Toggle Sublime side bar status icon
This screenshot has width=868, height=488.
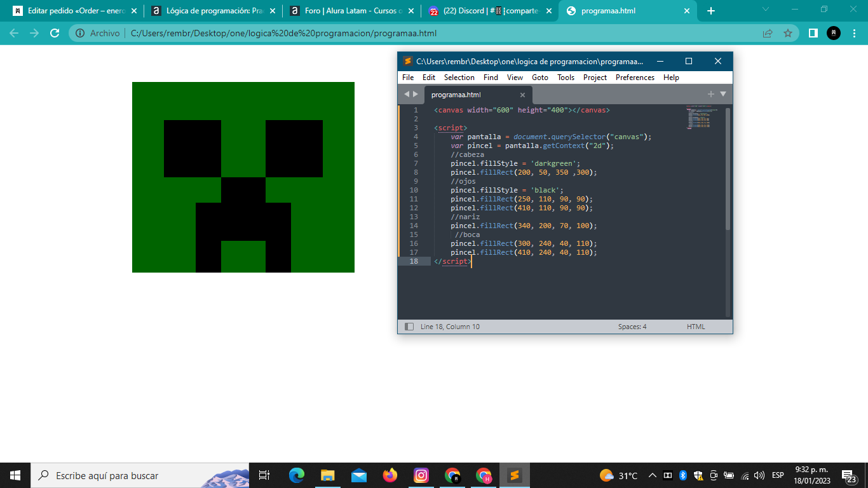409,327
